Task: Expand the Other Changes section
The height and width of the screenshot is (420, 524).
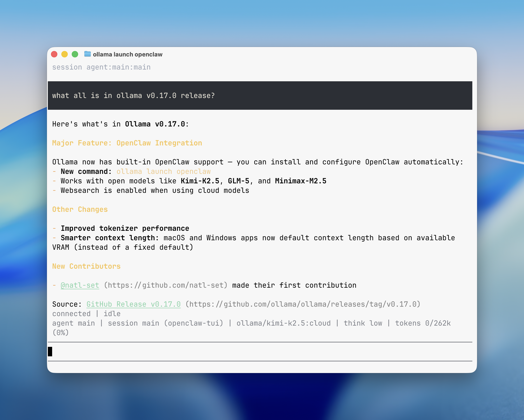Action: (80, 209)
